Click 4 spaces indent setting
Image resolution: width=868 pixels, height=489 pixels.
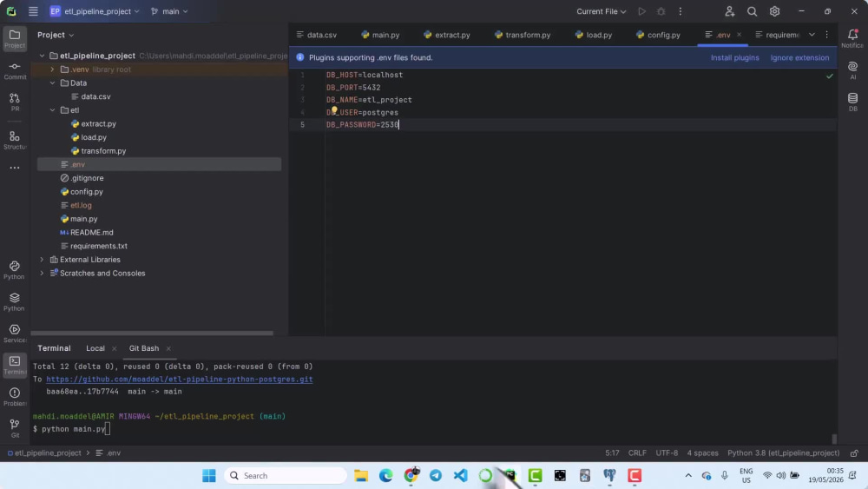pos(702,453)
